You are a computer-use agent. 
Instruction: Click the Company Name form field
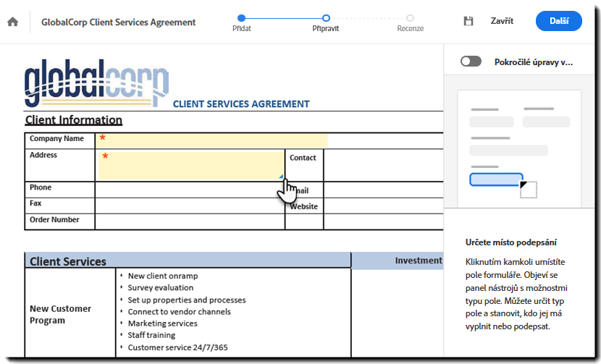pos(211,140)
